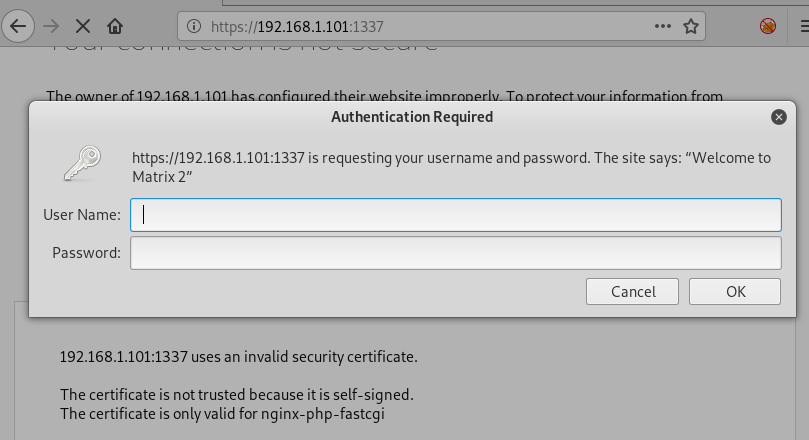Screen dimensions: 809x440
Task: Click the Authentication Required title bar
Action: (x=411, y=117)
